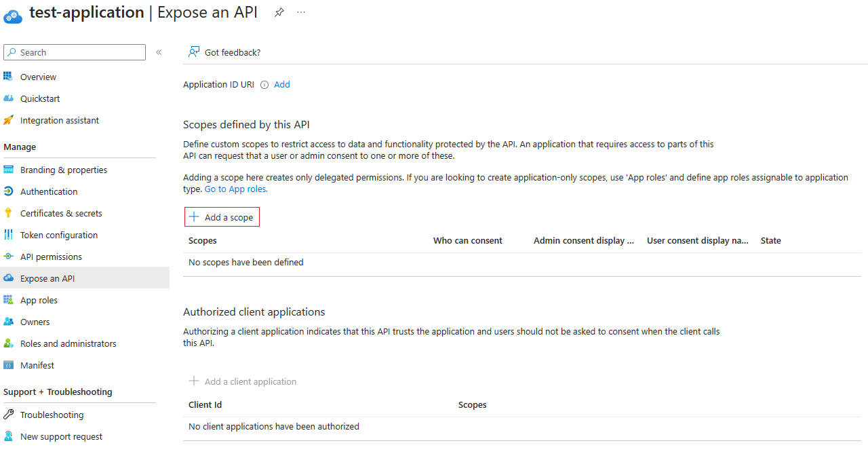Click Got feedback? text
This screenshot has width=868, height=456.
[x=233, y=52]
